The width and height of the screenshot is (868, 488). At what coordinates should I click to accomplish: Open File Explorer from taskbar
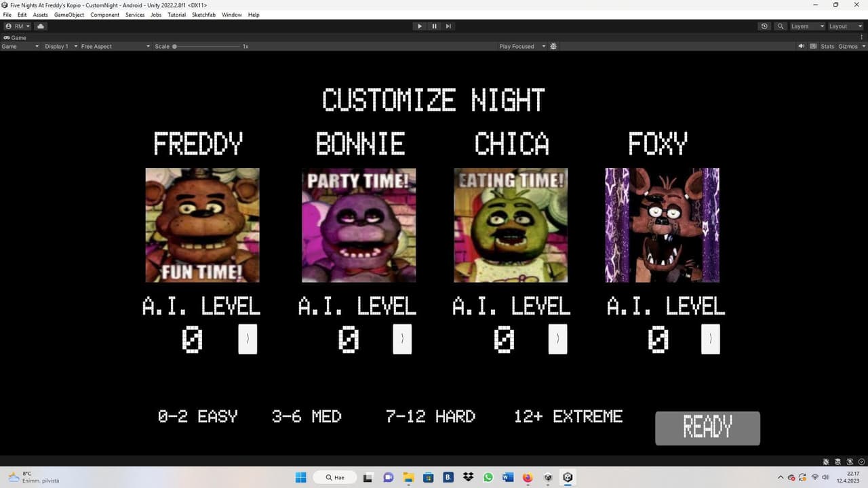[408, 477]
